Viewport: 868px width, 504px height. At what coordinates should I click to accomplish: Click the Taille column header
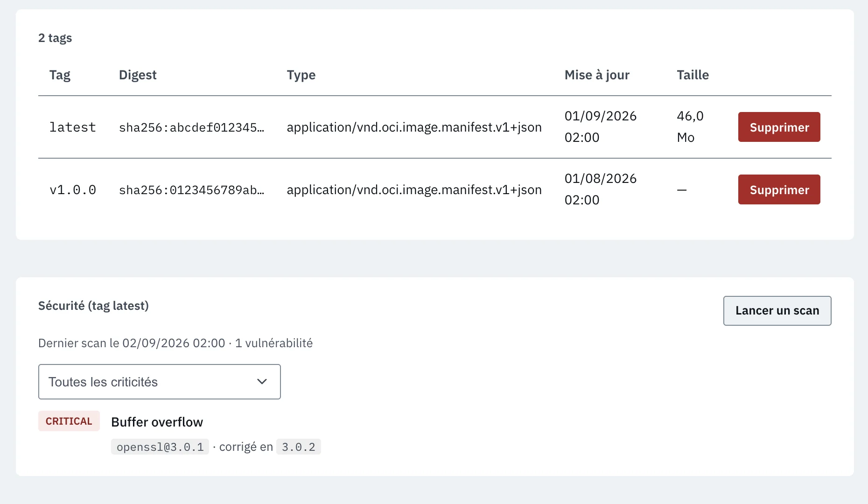tap(693, 75)
